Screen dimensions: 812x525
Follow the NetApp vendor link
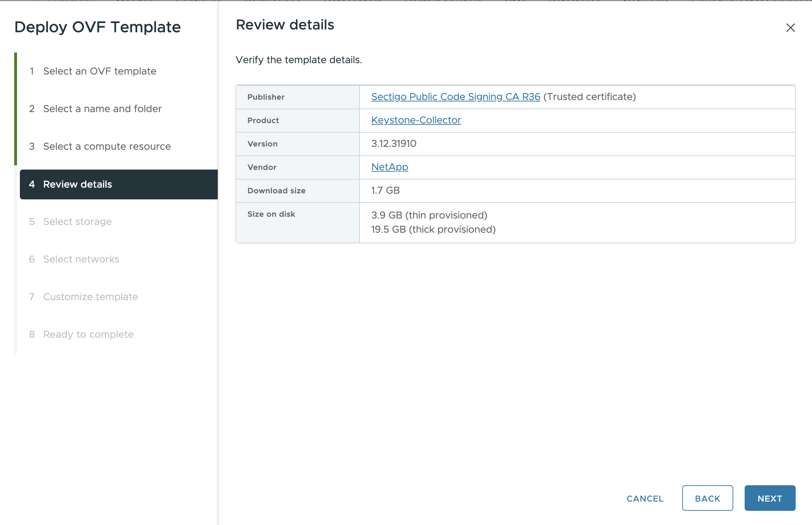pyautogui.click(x=389, y=167)
